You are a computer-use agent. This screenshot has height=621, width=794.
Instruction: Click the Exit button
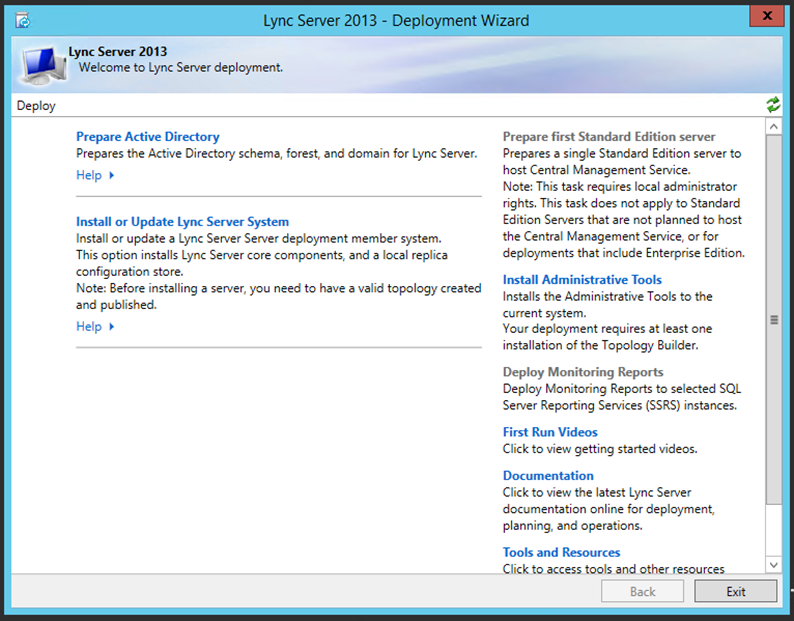point(736,592)
